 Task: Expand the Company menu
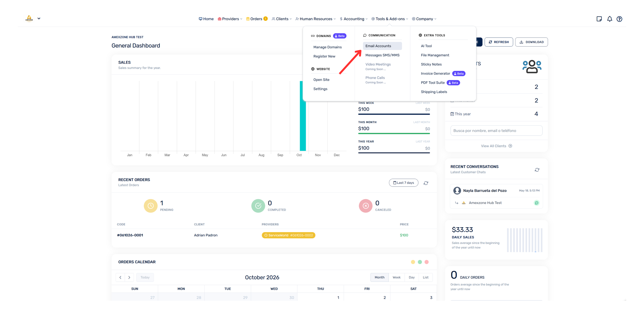424,19
